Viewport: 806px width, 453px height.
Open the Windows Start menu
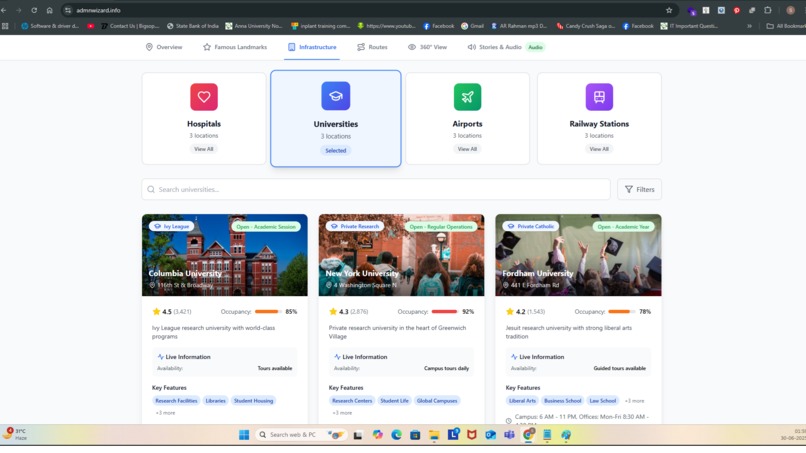pos(244,435)
